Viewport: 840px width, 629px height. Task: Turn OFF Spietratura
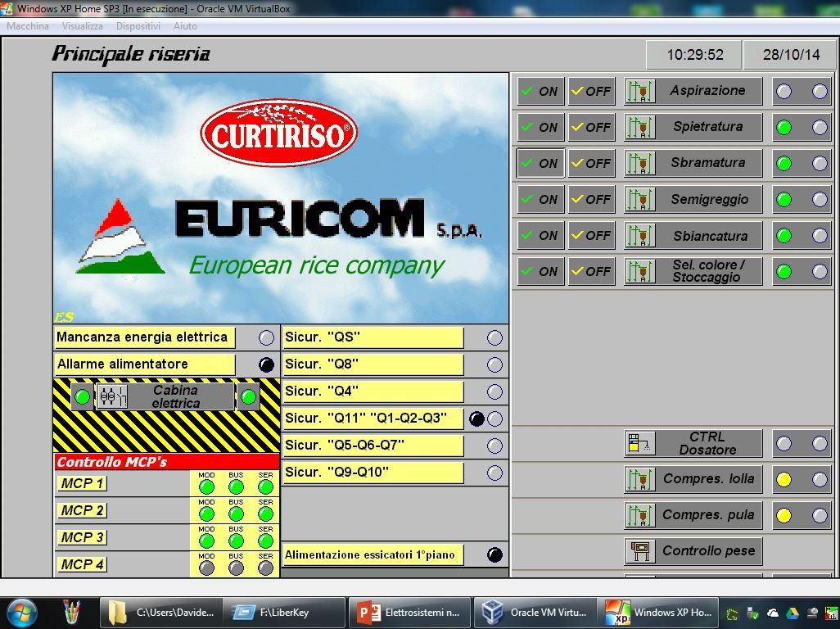click(x=591, y=128)
